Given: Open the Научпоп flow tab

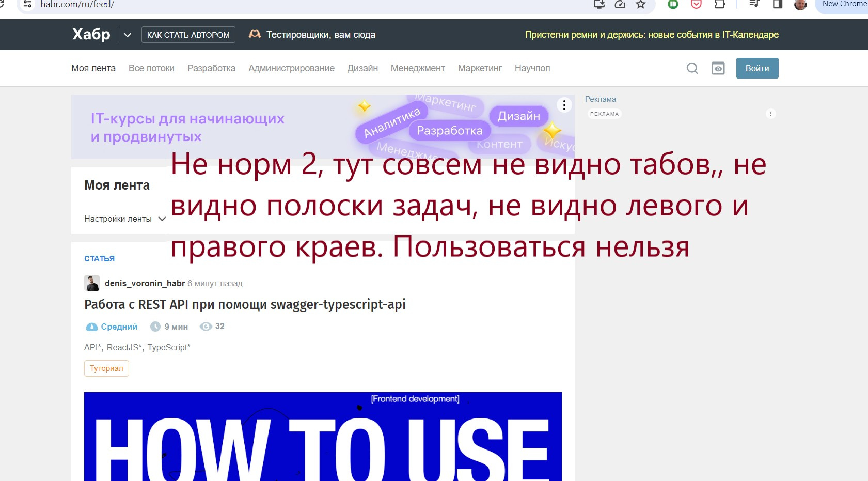Looking at the screenshot, I should tap(532, 68).
